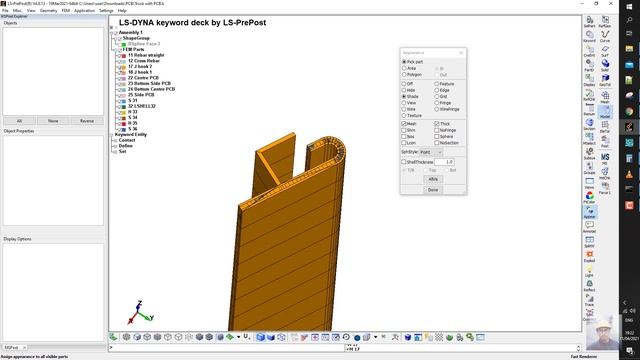Open the Application menu
Viewport: 640px width, 360px height.
[84, 11]
